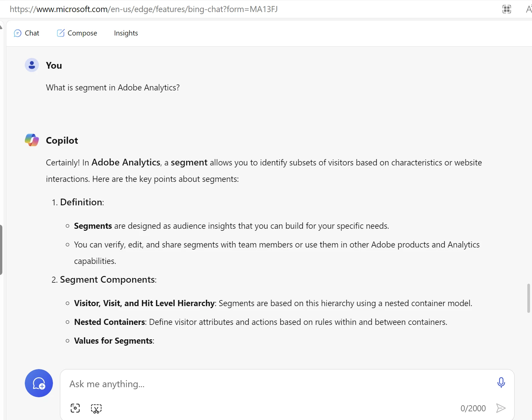This screenshot has width=532, height=420.
Task: Click the grid icon in the address bar
Action: pos(507,9)
